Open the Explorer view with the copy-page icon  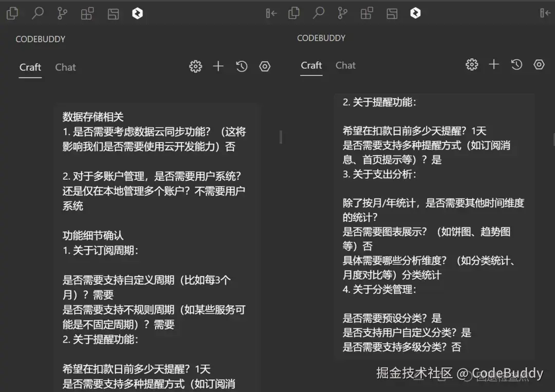12,13
